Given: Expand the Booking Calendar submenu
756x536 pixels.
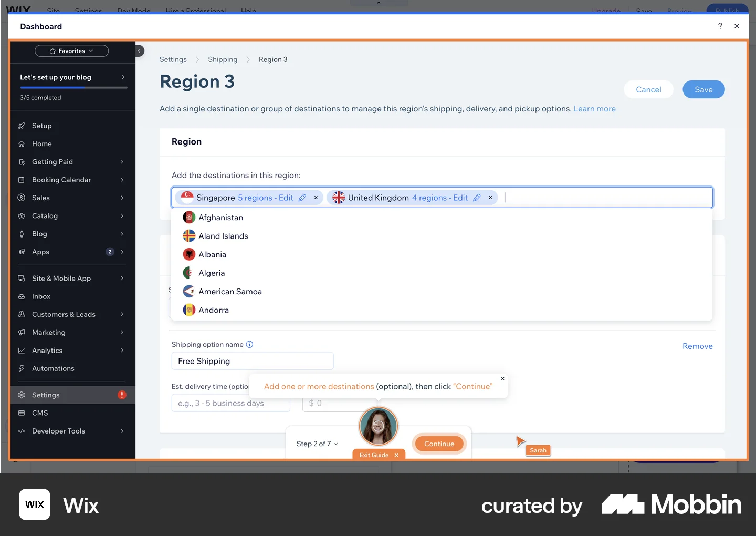Looking at the screenshot, I should click(x=122, y=180).
